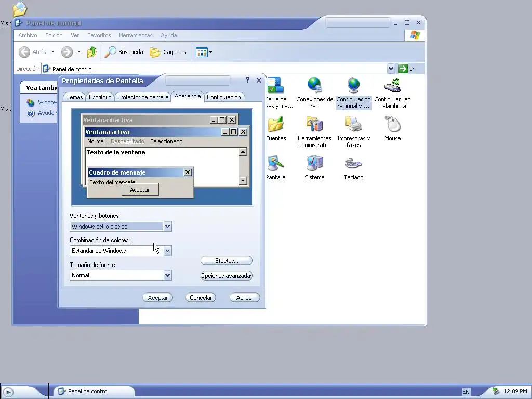Open the Sistema icon
Viewport: 532px width, 399px height.
click(314, 164)
